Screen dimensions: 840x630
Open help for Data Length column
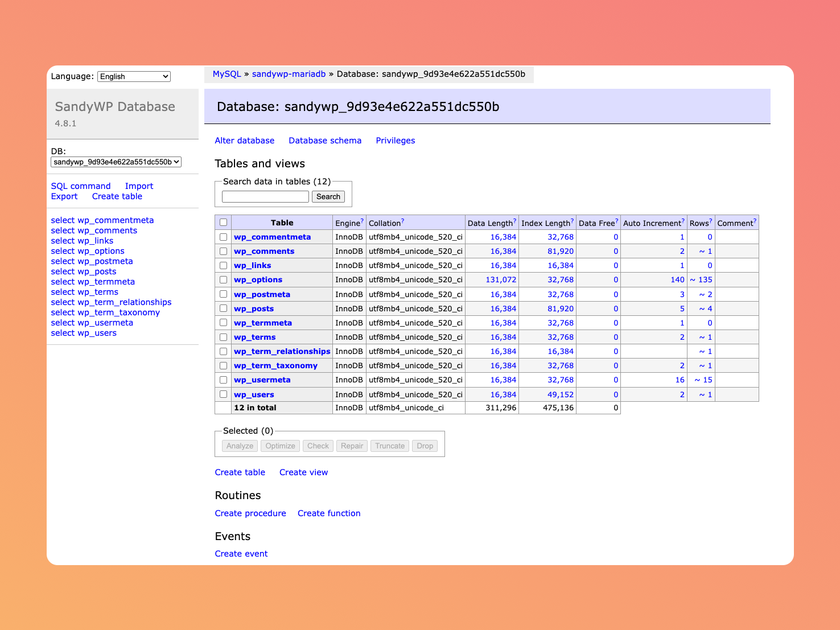coord(514,220)
